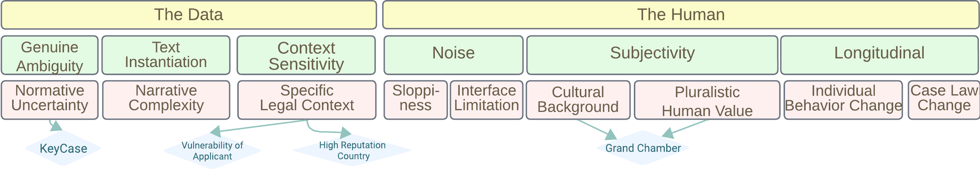Click the "Case Law Change" box

(944, 100)
